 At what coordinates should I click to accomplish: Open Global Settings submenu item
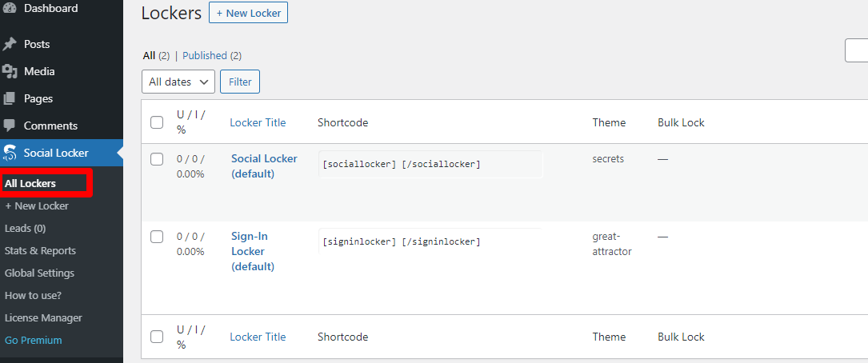pos(39,273)
